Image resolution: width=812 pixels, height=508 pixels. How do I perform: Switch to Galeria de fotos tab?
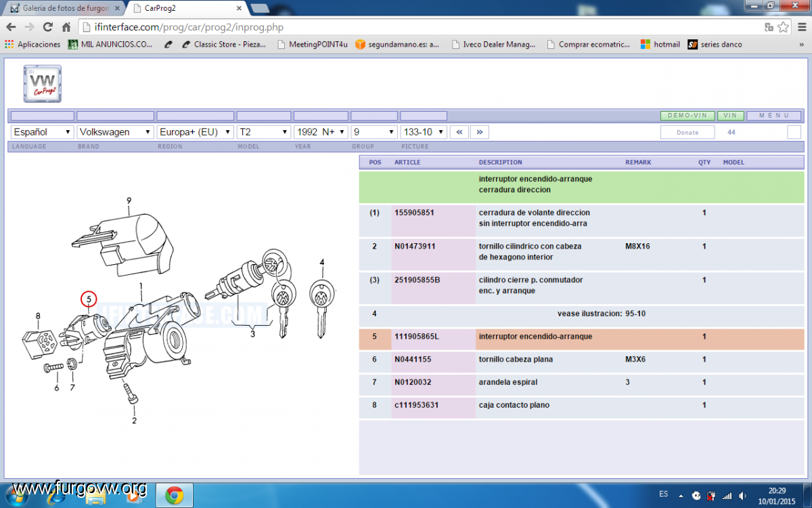64,9
